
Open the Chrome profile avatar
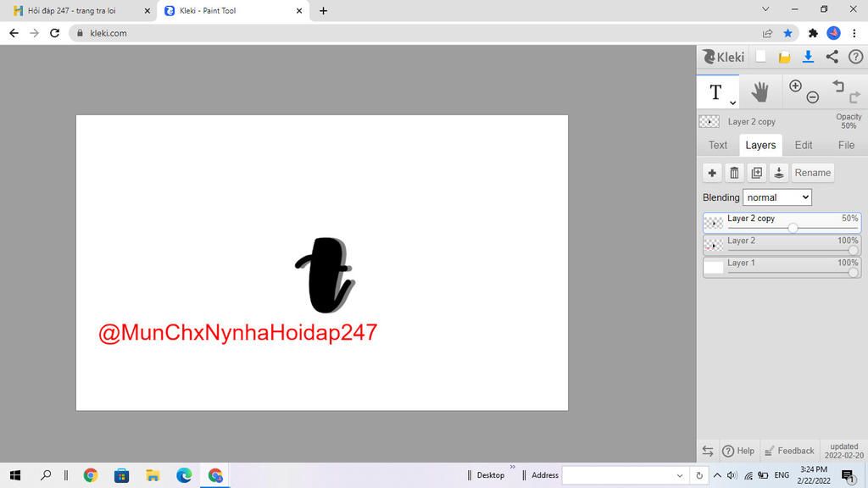pyautogui.click(x=834, y=33)
